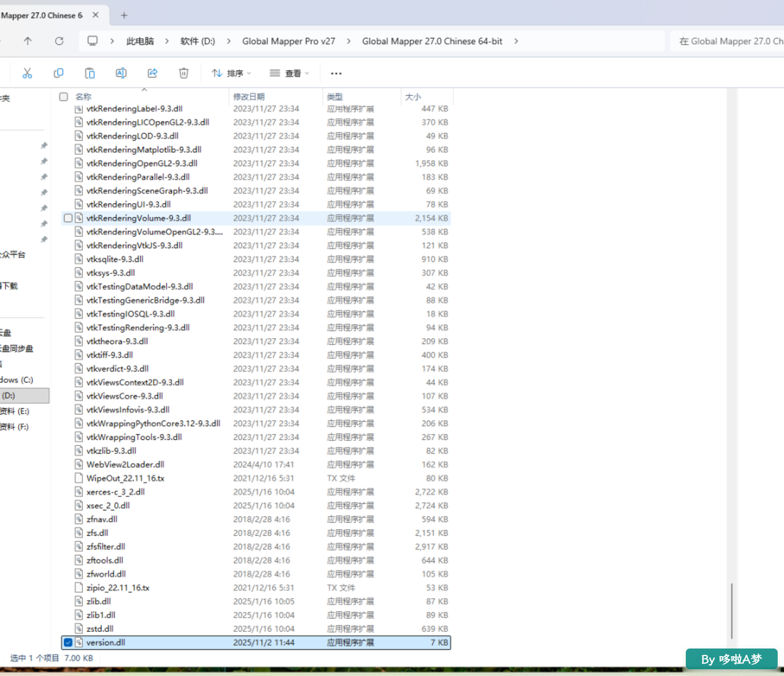Uncheck the version.dll checkbox
This screenshot has height=676, width=784.
click(68, 643)
